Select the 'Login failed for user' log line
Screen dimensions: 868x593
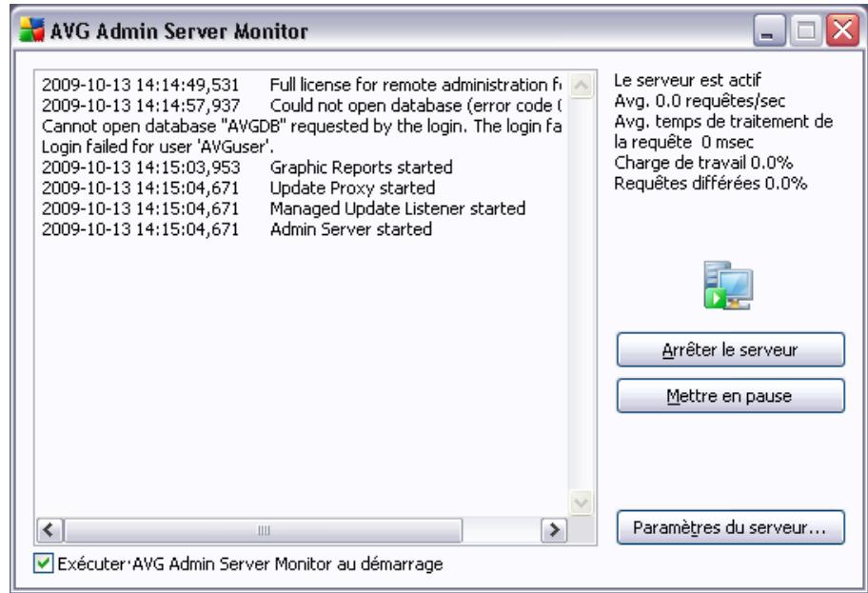tap(158, 147)
